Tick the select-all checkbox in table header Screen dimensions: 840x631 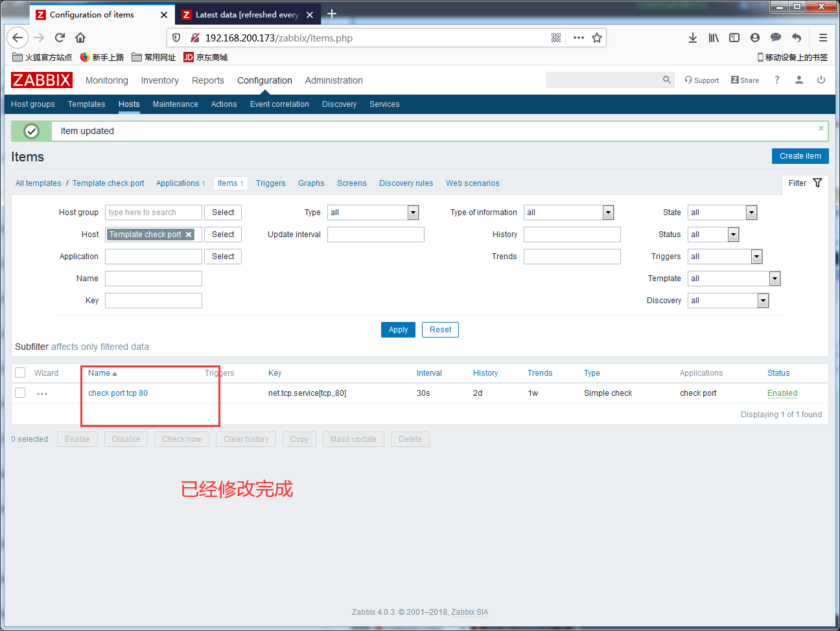pyautogui.click(x=20, y=373)
